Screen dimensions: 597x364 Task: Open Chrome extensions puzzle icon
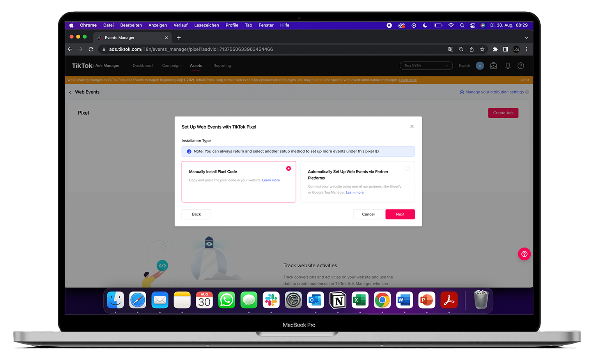coord(495,49)
